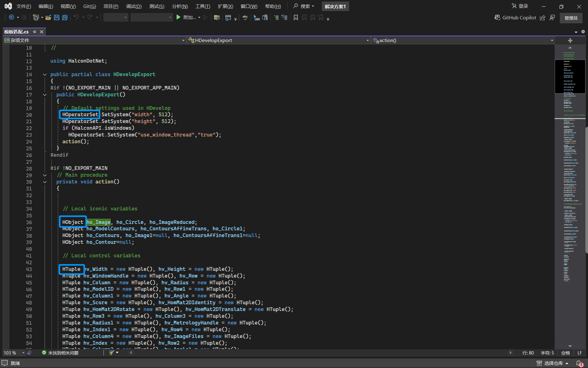Click the 选择仓库 button in the status bar
This screenshot has height=368, width=588.
(x=553, y=363)
